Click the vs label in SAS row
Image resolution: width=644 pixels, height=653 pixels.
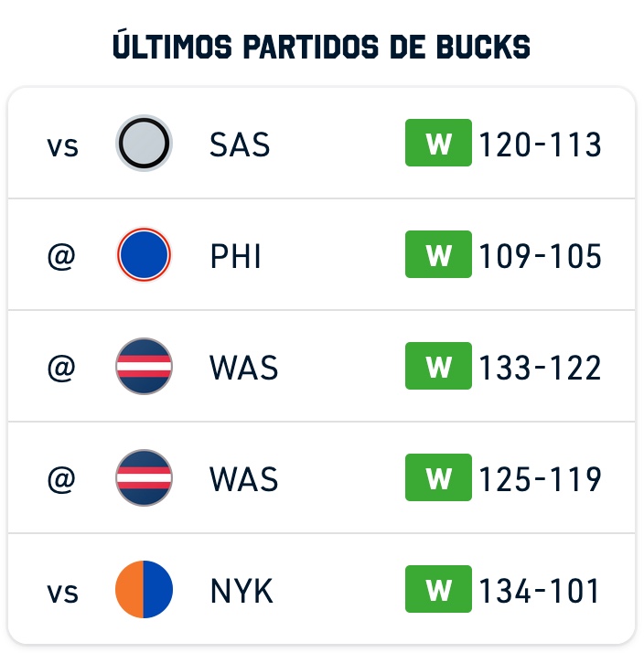pyautogui.click(x=62, y=147)
